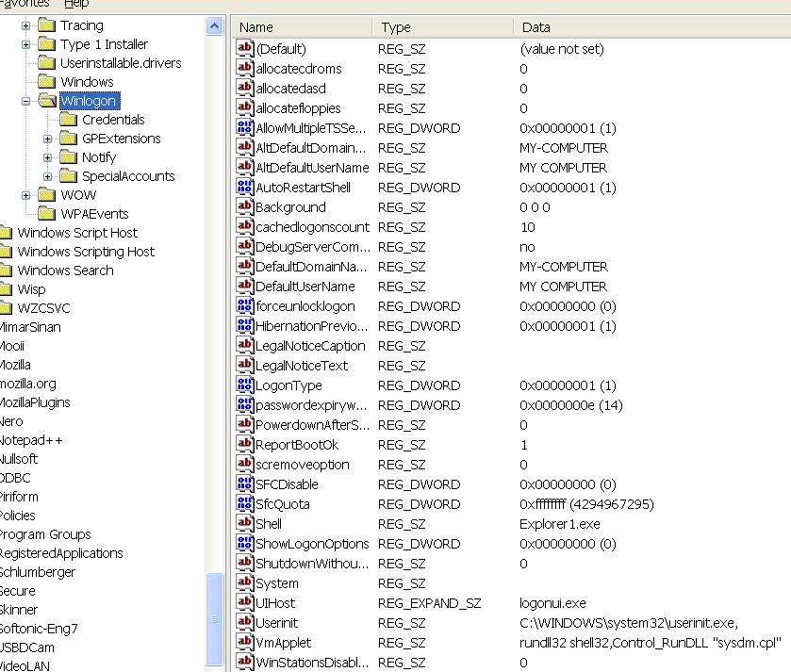Image resolution: width=791 pixels, height=672 pixels.
Task: Expand the WOW key
Action: [26, 195]
